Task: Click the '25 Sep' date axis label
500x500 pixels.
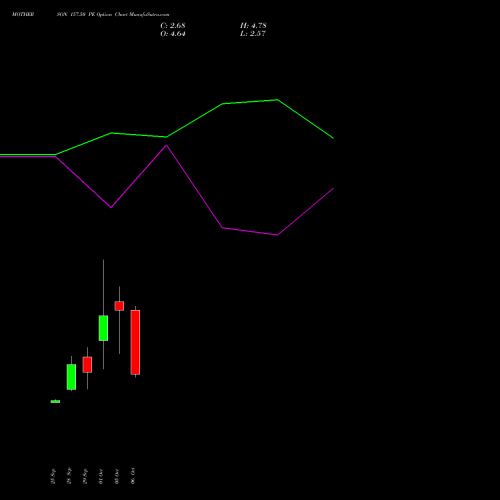Action: click(x=53, y=476)
